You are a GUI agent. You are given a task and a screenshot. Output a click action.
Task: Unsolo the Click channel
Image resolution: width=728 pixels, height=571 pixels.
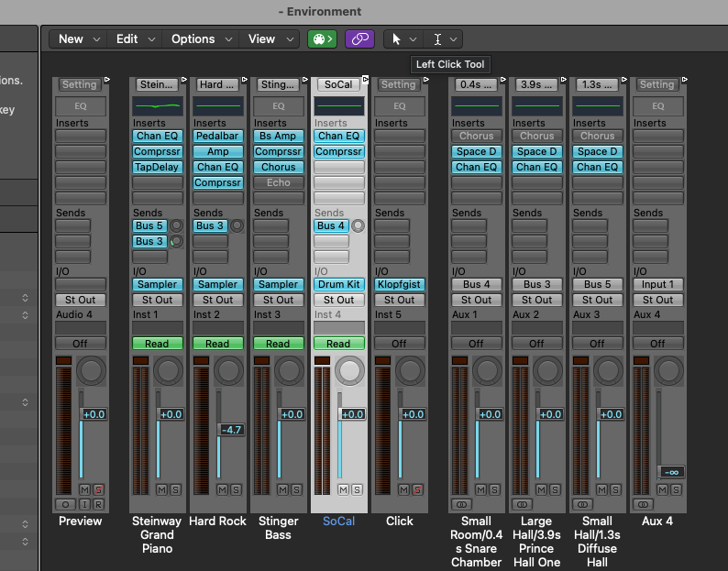(417, 489)
